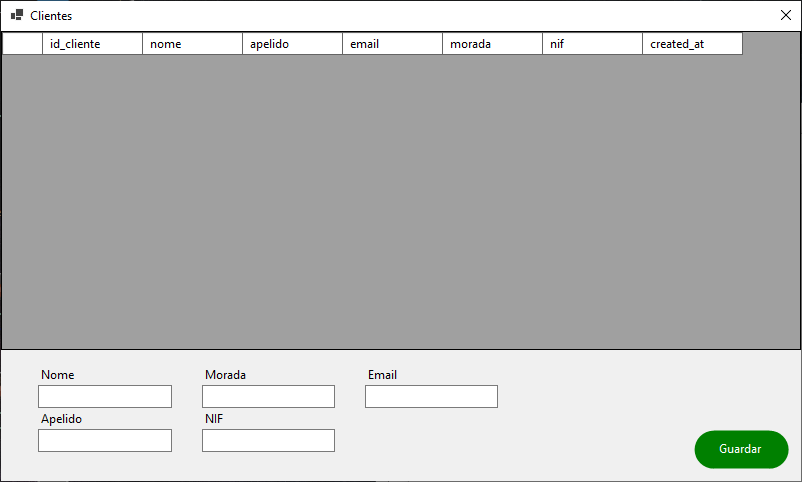
Task: Click the empty gray data grid area
Action: (400, 200)
